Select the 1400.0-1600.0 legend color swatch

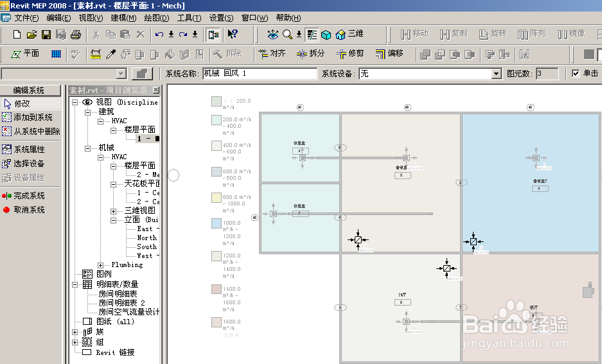pos(216,289)
